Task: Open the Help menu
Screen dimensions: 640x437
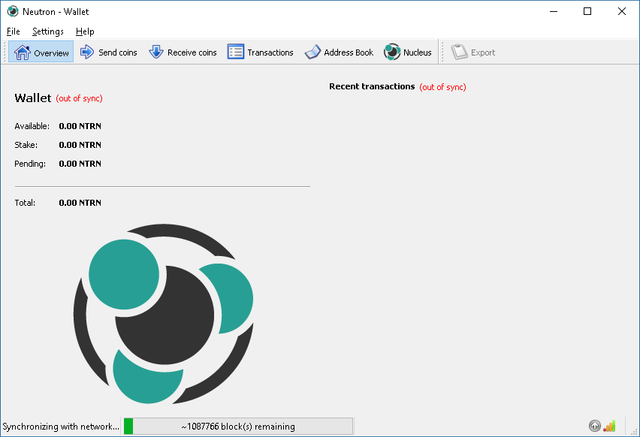Action: click(x=85, y=31)
